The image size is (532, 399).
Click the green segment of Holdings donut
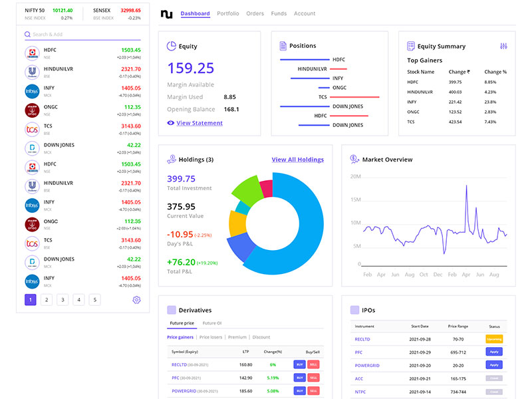(249, 192)
